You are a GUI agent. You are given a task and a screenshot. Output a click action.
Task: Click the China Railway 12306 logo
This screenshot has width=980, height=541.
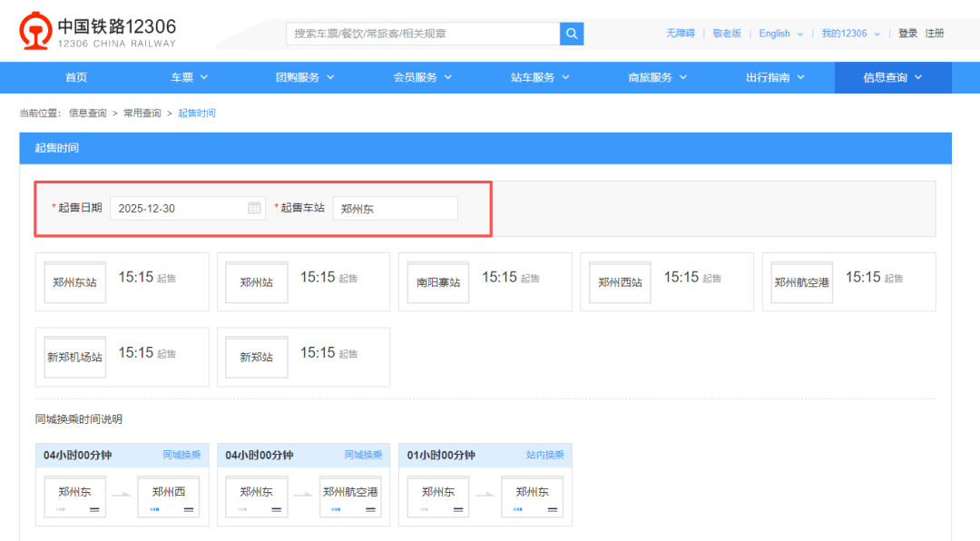pyautogui.click(x=98, y=33)
